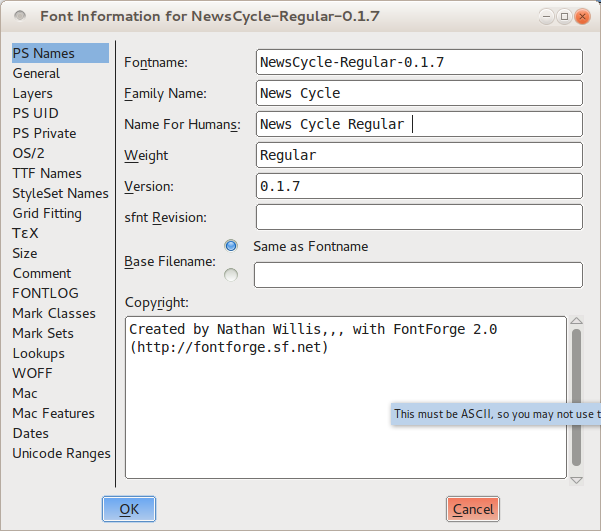Click into the Fontname text field
Image resolution: width=601 pixels, height=531 pixels.
[419, 62]
